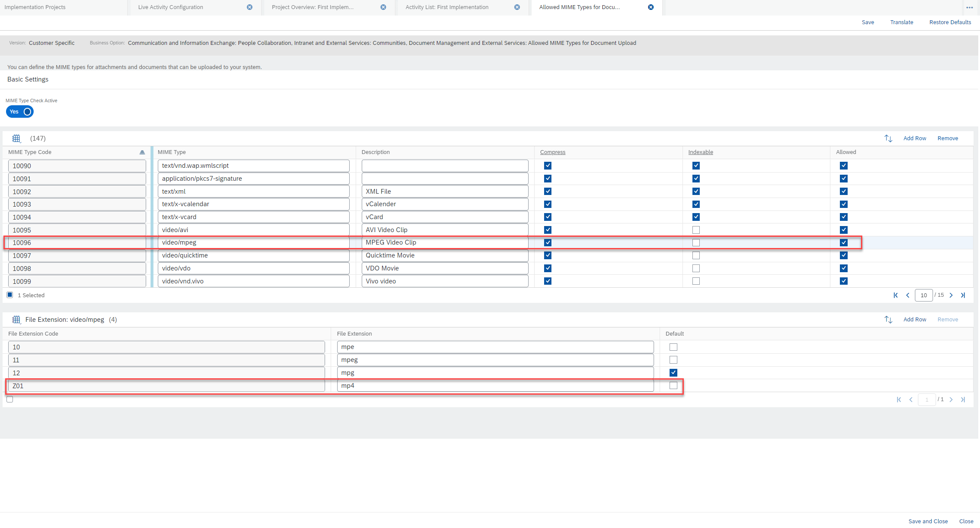Uncheck Indexable for text/x-vcard row
The image size is (980, 528).
point(696,217)
